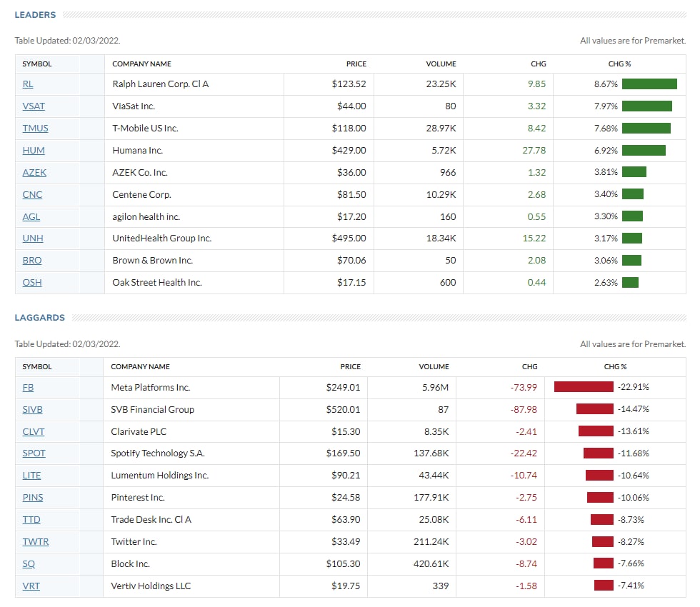Select the LITE ticker link
Screen dimensions: 700x607
point(31,476)
